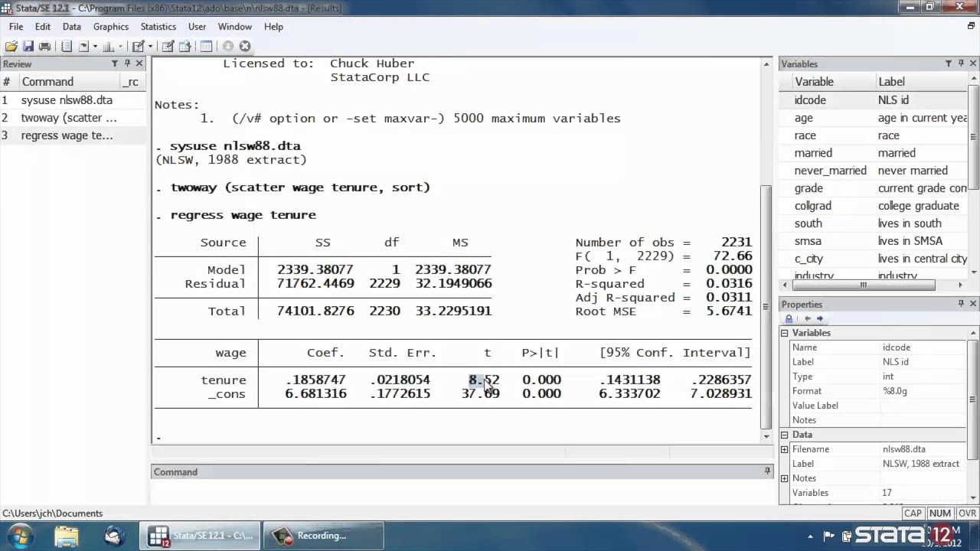
Task: Select the never_married variable row
Action: click(x=874, y=171)
